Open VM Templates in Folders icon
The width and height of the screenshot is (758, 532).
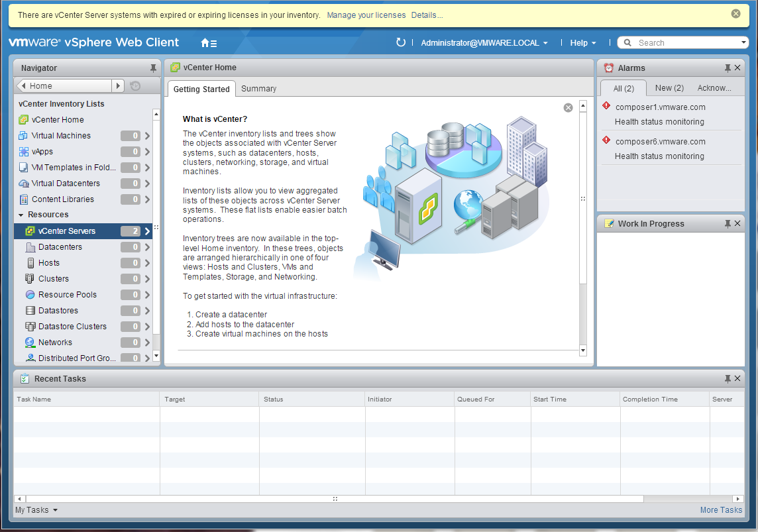(23, 168)
